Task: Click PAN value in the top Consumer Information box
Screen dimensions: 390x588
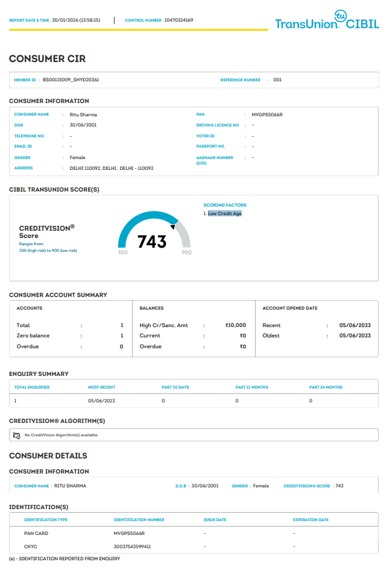Action: click(267, 114)
